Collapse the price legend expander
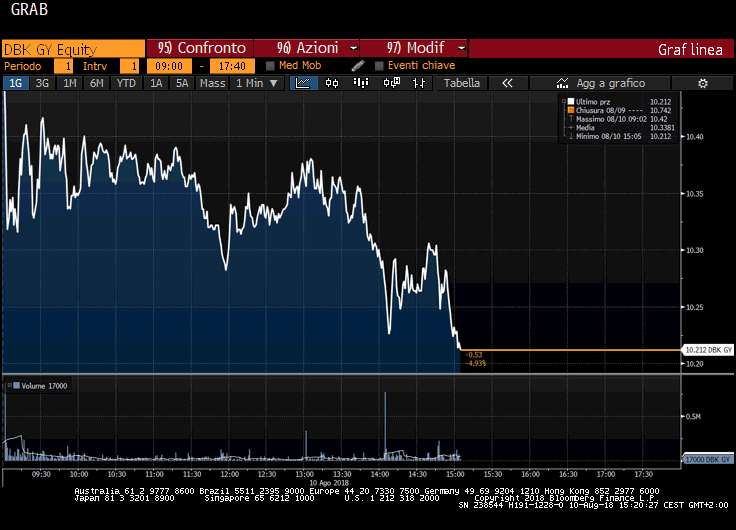 (x=564, y=101)
